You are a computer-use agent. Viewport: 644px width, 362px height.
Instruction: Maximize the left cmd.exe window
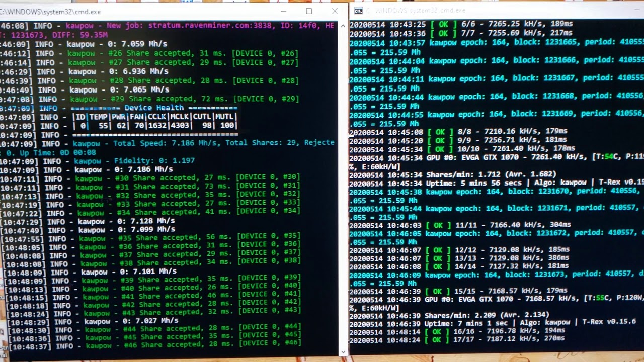tap(309, 11)
